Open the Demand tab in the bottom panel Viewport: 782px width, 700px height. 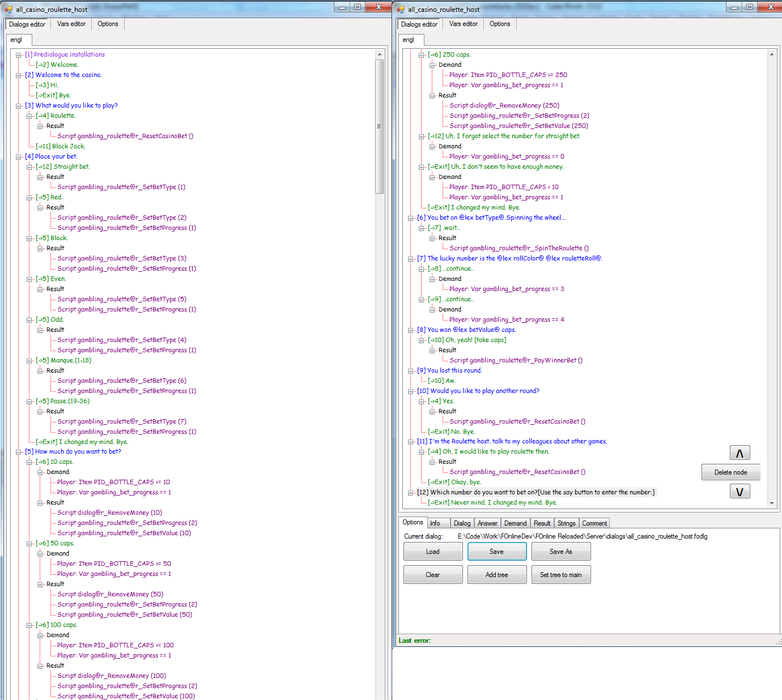click(x=515, y=523)
